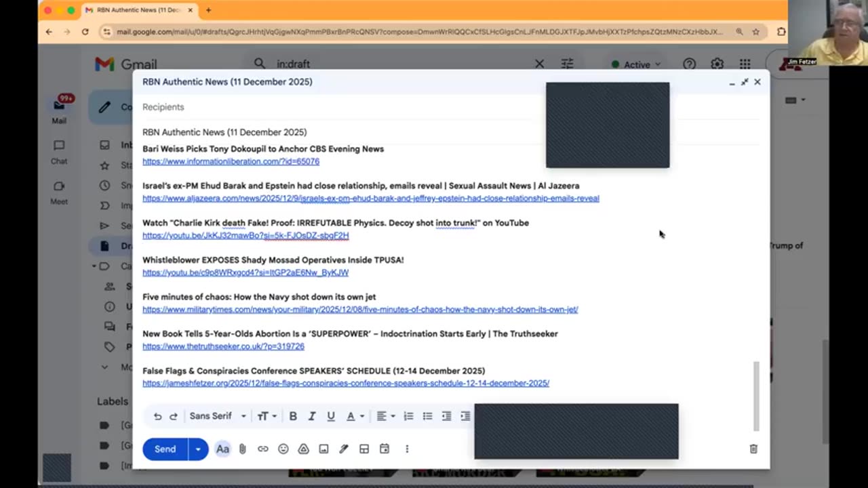Open Meet in the Gmail sidebar
The width and height of the screenshot is (868, 488).
59,193
